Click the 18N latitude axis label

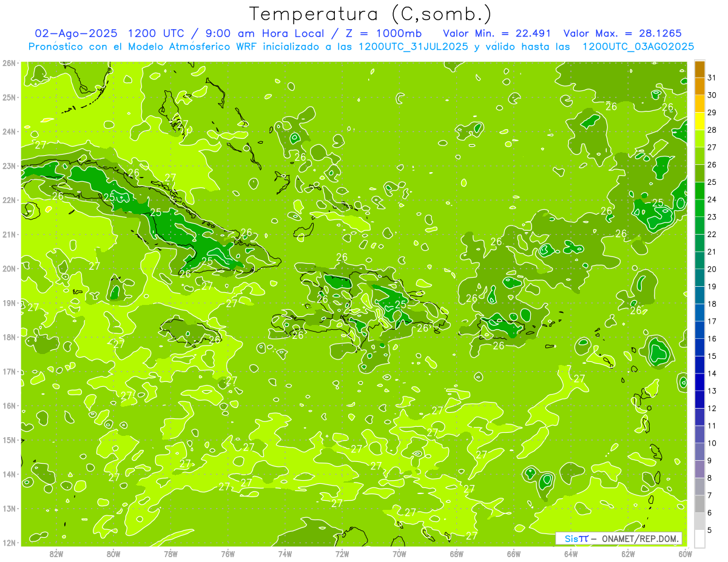(8, 337)
